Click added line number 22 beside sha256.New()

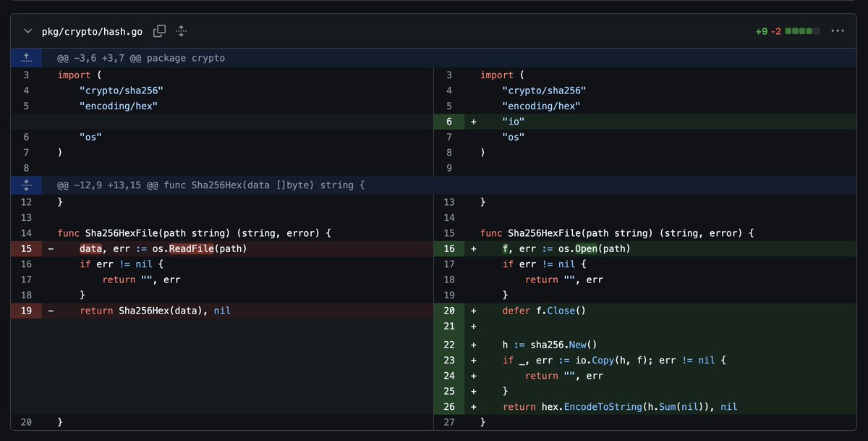coord(449,344)
